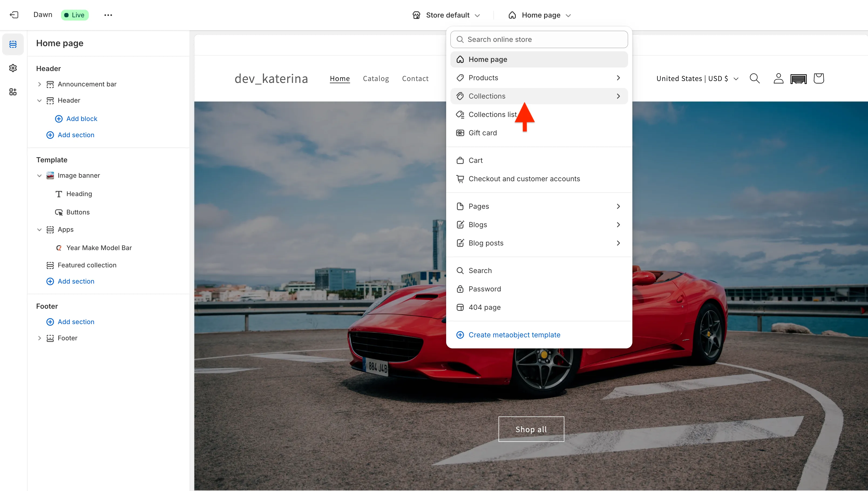Image resolution: width=868 pixels, height=491 pixels.
Task: Open the Sections panel sidebar icon
Action: [13, 44]
